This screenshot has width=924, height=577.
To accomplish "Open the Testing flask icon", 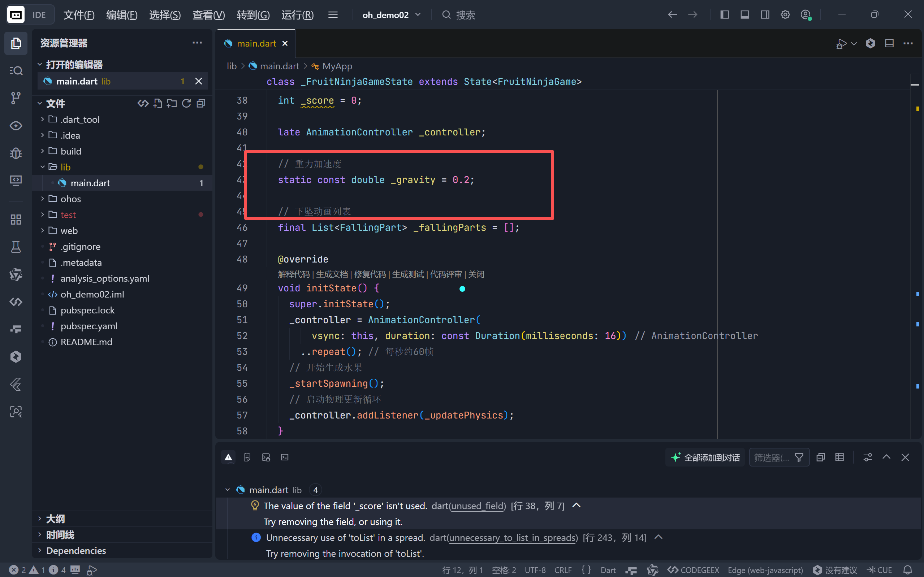I will (x=16, y=247).
